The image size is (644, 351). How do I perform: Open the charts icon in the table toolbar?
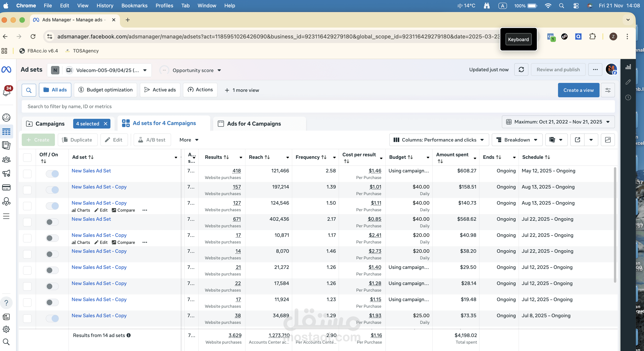click(608, 140)
